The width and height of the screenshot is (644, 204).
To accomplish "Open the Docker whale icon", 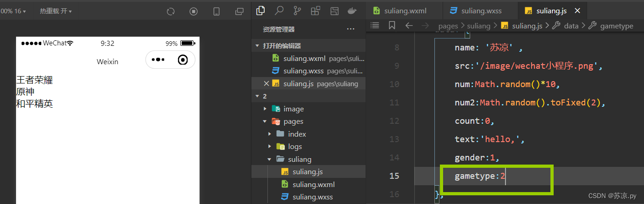I will pyautogui.click(x=353, y=11).
